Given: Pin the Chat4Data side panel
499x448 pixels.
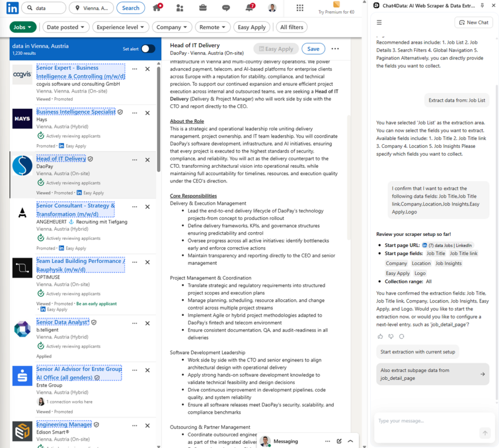Looking at the screenshot, I should (x=482, y=5).
